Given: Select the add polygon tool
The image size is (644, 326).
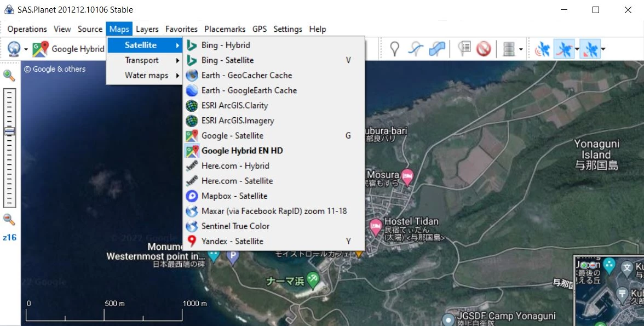Looking at the screenshot, I should [436, 49].
